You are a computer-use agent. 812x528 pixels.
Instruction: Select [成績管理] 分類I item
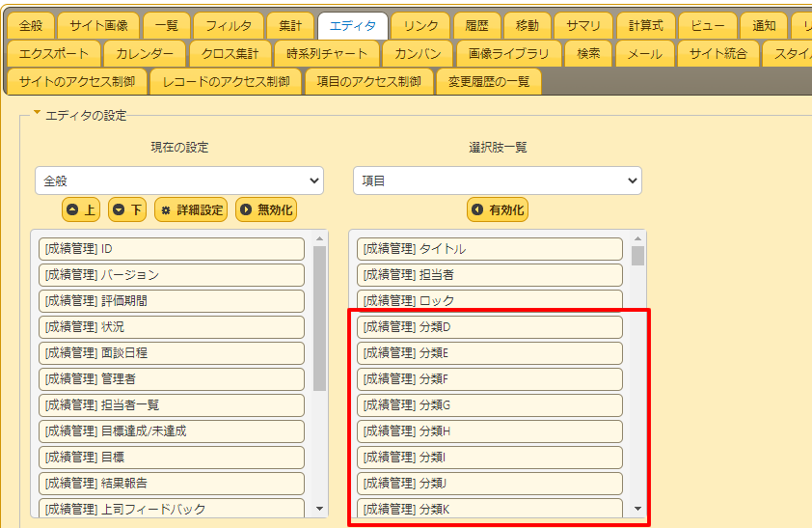490,458
